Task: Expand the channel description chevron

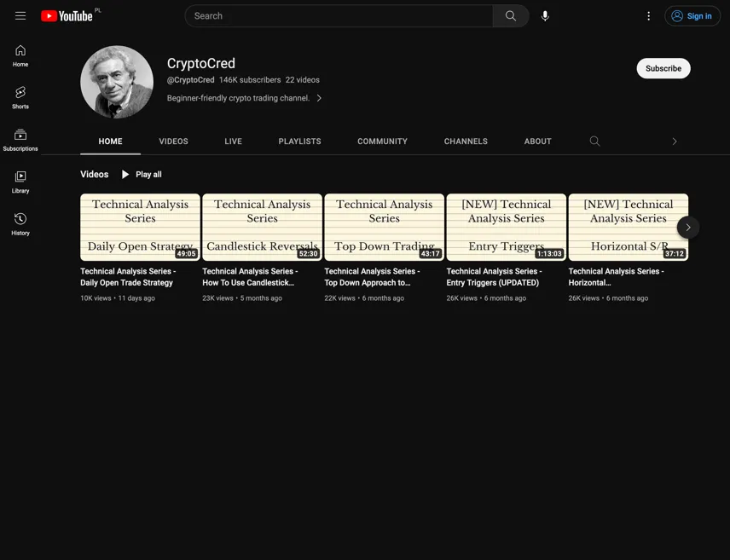Action: pos(319,98)
